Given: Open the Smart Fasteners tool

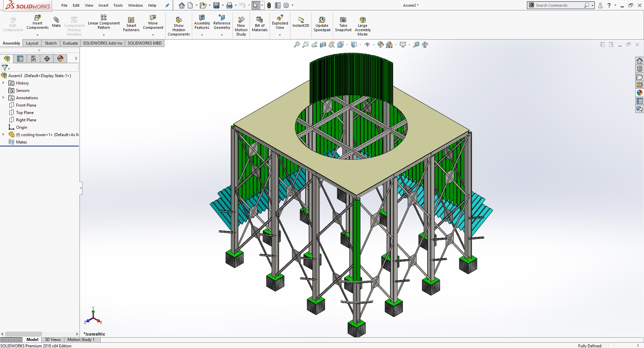Looking at the screenshot, I should (x=131, y=23).
